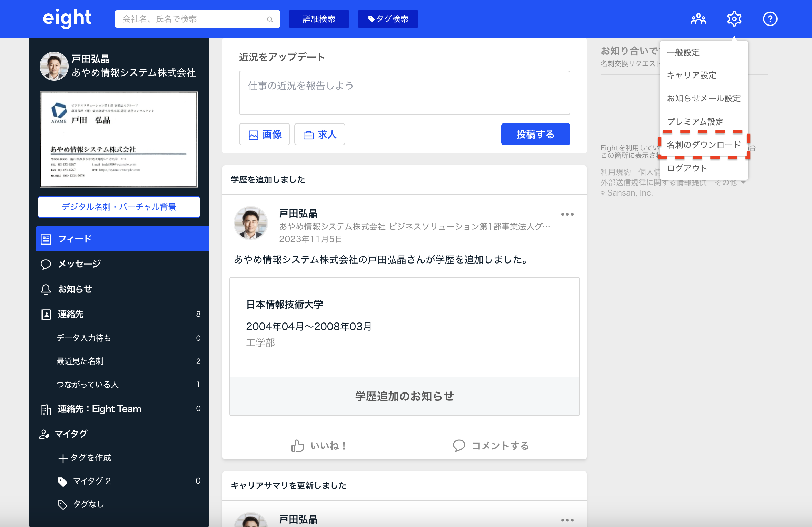Click the 仕事の近況を報告しよう text field

[x=404, y=92]
